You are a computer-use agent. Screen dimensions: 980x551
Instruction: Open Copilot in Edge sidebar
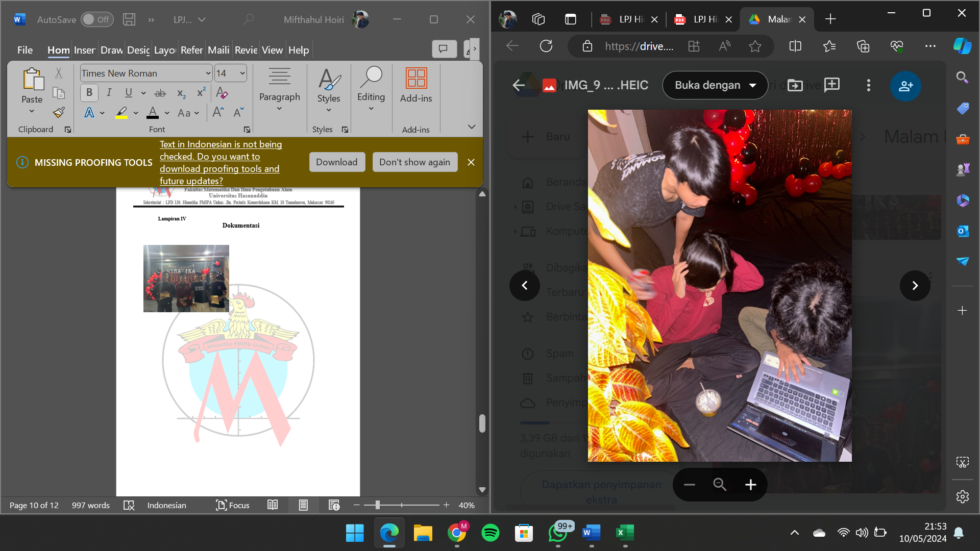(963, 46)
